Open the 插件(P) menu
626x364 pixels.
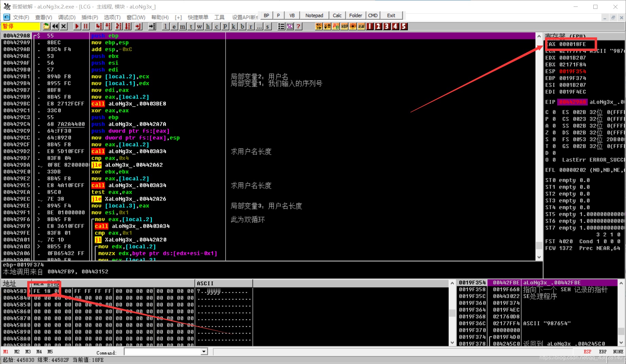(90, 17)
